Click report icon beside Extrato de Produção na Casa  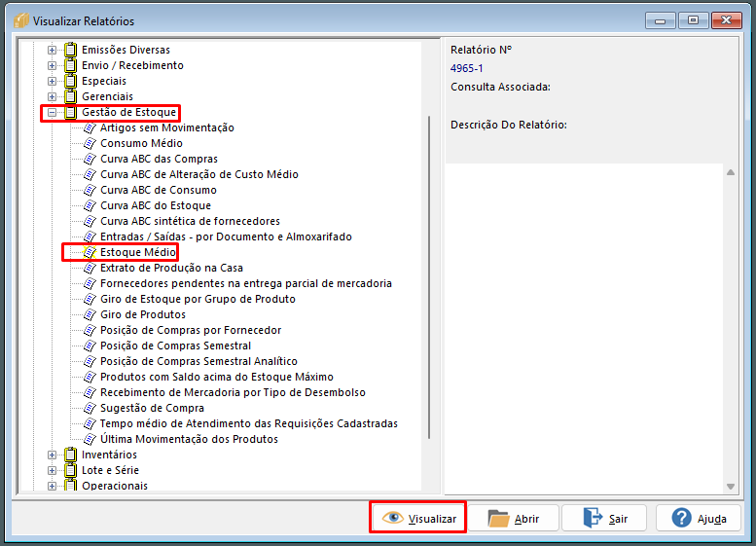point(90,268)
